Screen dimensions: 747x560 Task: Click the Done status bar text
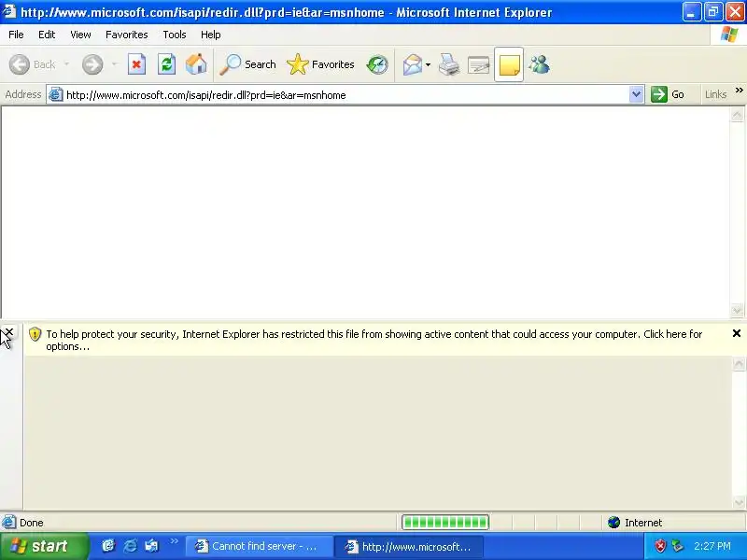pos(32,523)
